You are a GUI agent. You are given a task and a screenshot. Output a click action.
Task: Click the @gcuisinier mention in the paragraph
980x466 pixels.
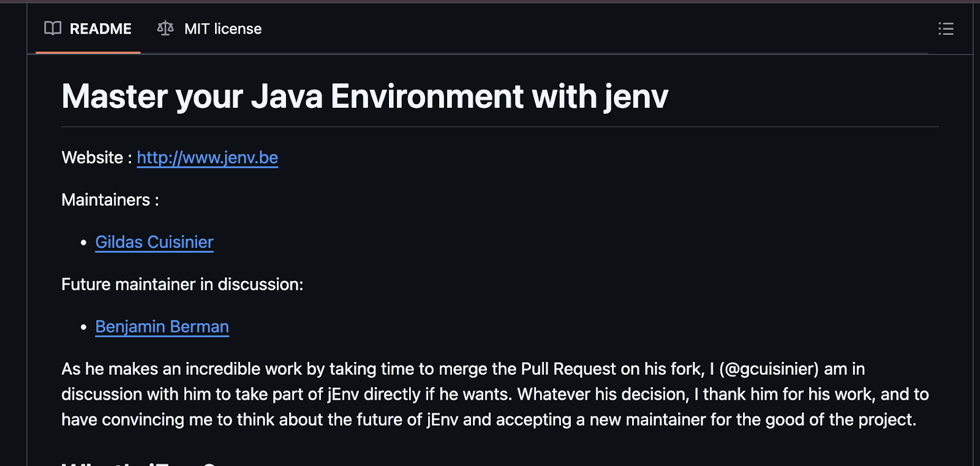(x=769, y=369)
